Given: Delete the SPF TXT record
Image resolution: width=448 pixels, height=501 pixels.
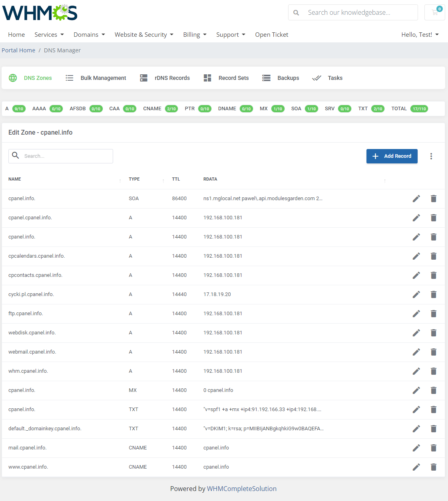Looking at the screenshot, I should click(x=434, y=410).
